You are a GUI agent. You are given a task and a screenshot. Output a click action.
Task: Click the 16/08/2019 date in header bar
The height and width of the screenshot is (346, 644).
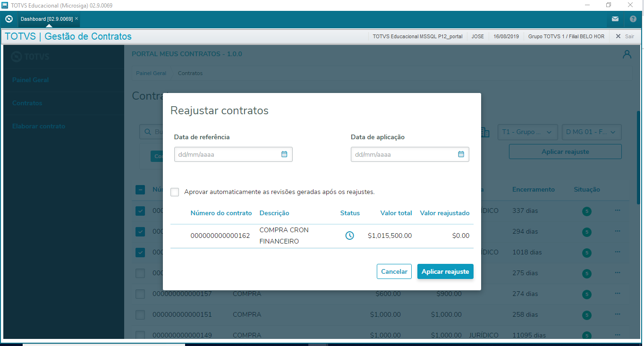point(506,36)
